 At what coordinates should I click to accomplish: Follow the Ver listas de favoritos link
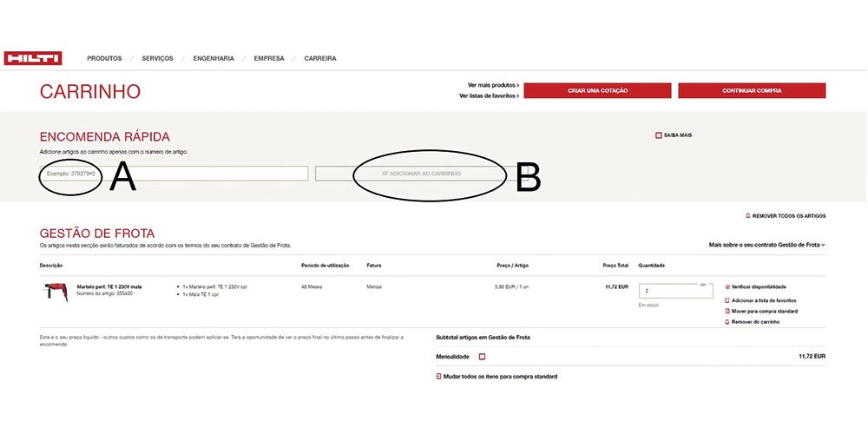click(x=489, y=95)
